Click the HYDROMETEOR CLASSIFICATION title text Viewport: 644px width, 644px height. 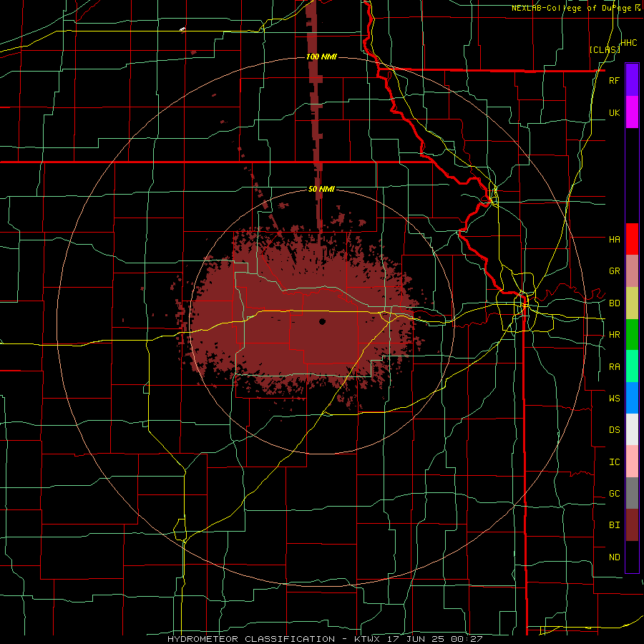click(x=251, y=639)
